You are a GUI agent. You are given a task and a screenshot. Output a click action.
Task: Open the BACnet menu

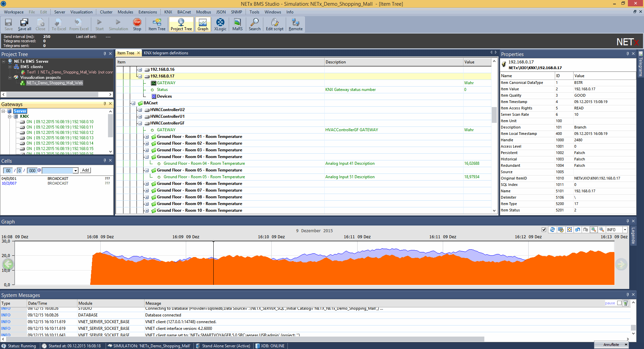[184, 12]
